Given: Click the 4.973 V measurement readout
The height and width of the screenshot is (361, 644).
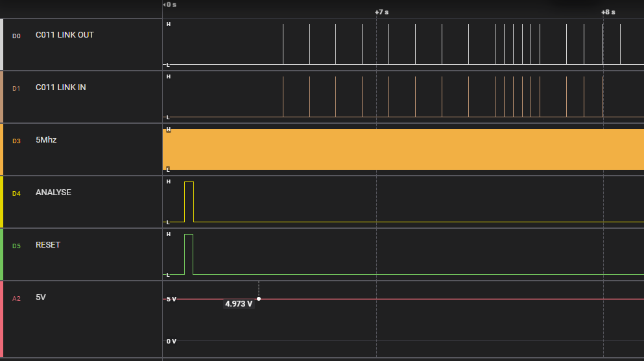Looking at the screenshot, I should click(x=239, y=303).
